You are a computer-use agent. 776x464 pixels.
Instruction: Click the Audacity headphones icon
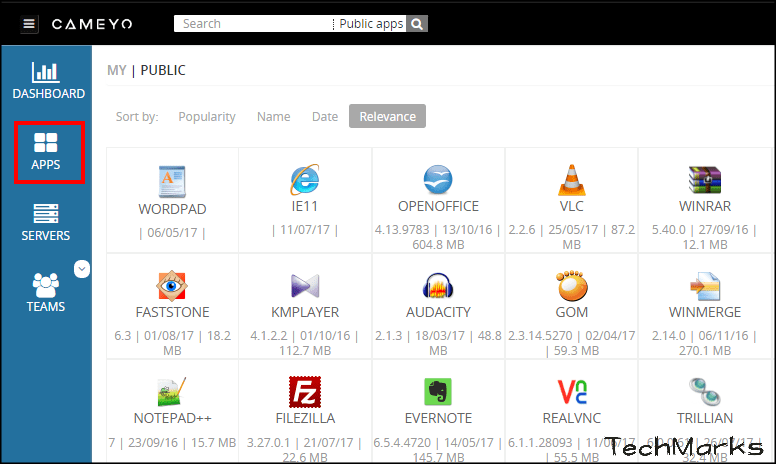[438, 286]
